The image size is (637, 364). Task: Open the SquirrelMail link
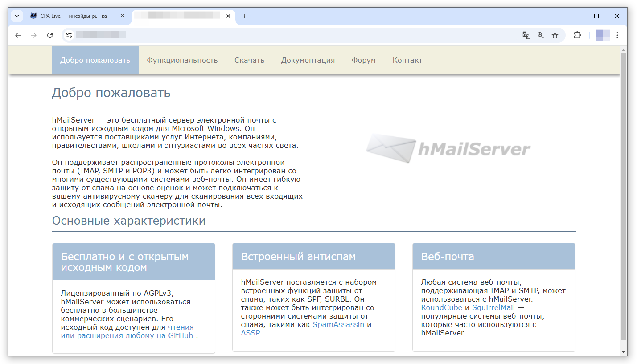click(493, 307)
